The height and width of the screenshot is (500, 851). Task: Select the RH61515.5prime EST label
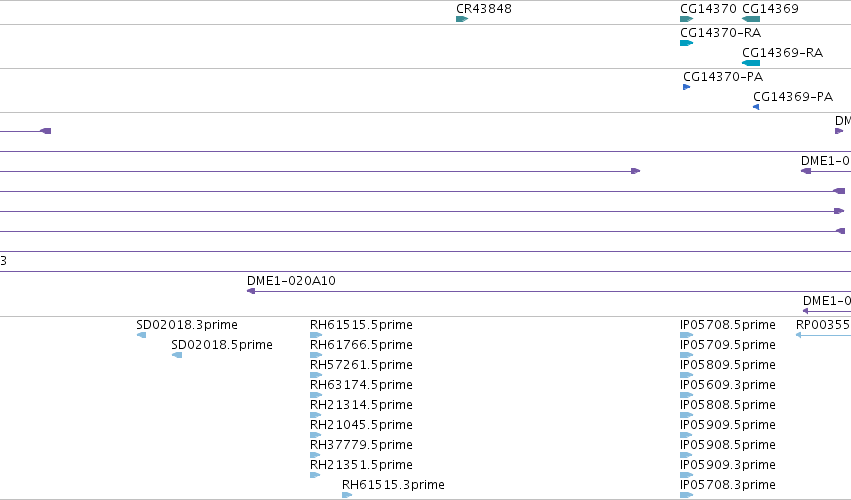tap(361, 325)
